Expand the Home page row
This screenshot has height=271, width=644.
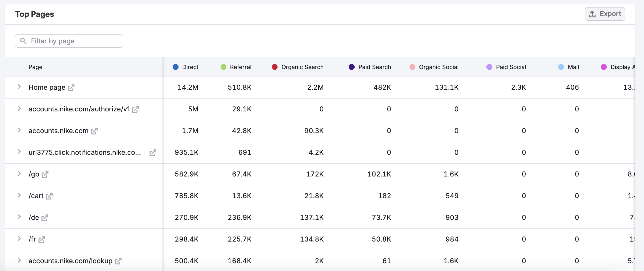19,87
